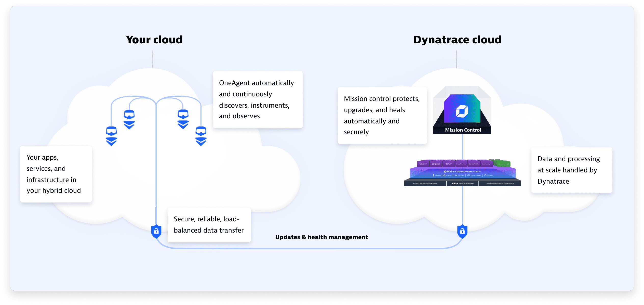Click the 'Secure, reliable, load-balanced data transfer' card
Image resolution: width=644 pixels, height=305 pixels.
[x=209, y=225]
